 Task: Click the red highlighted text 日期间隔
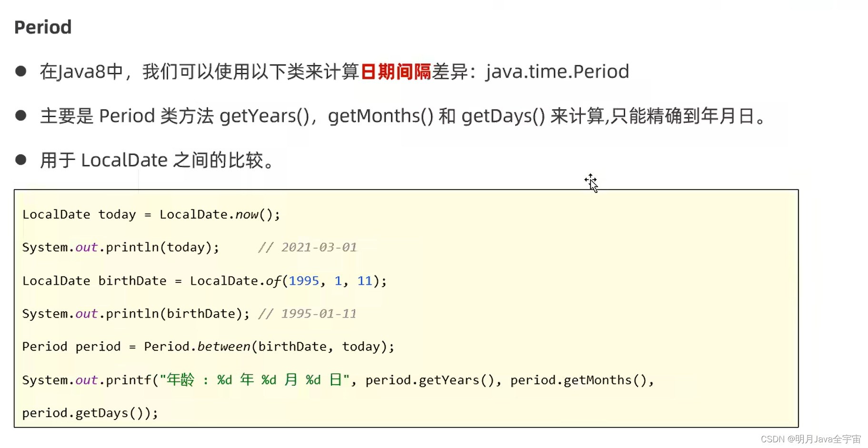[396, 72]
